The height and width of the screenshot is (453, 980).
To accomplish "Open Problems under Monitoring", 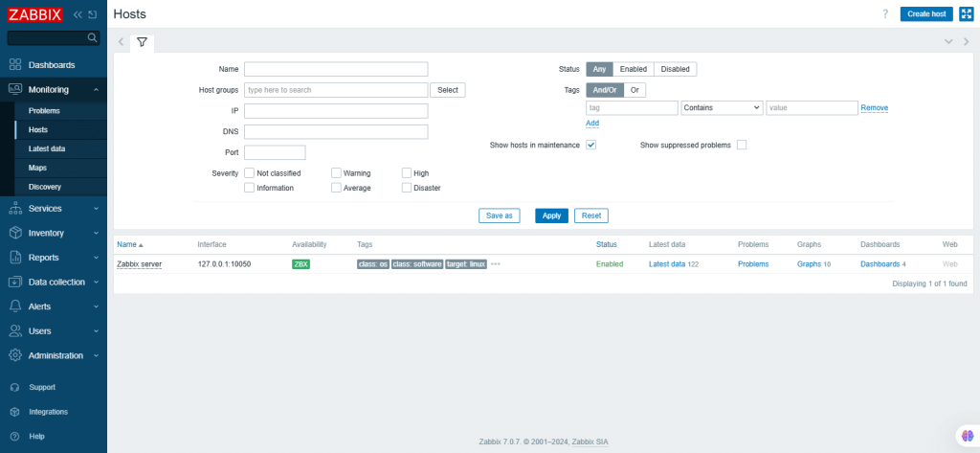I will (44, 111).
